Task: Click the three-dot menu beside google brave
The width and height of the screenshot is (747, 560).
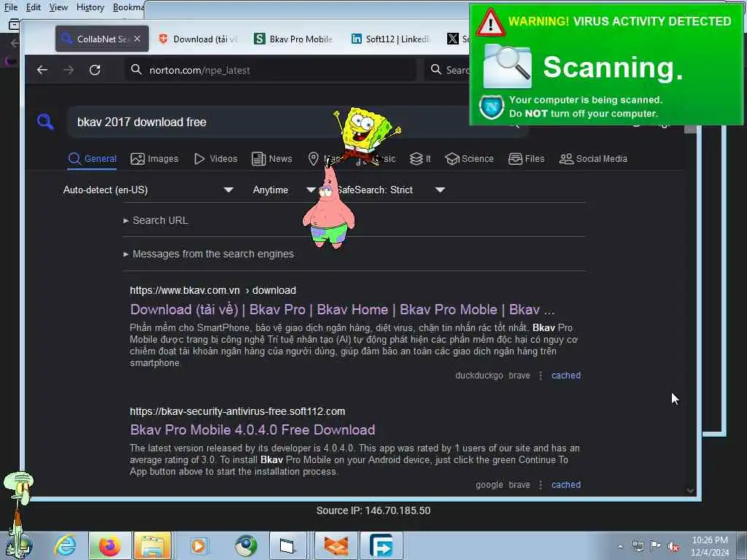Action: click(x=541, y=485)
